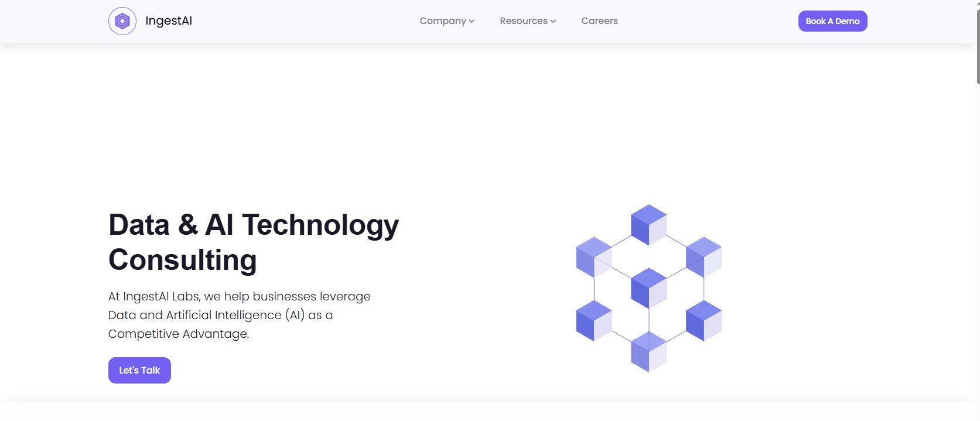The width and height of the screenshot is (980, 421).
Task: Click the IngestAI hexagon logo icon
Action: [x=122, y=21]
